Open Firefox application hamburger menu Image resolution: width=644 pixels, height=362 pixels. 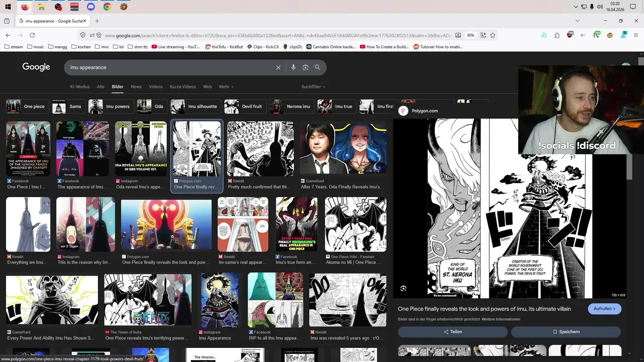[636, 35]
